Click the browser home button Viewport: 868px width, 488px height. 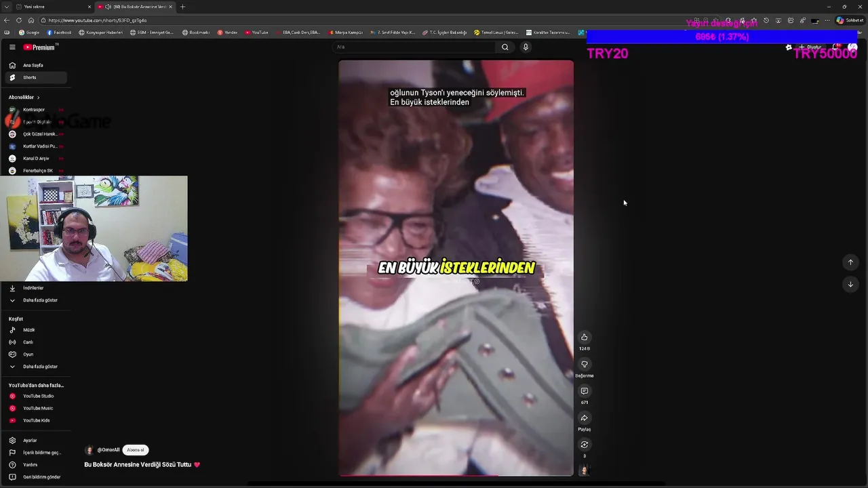(x=31, y=20)
